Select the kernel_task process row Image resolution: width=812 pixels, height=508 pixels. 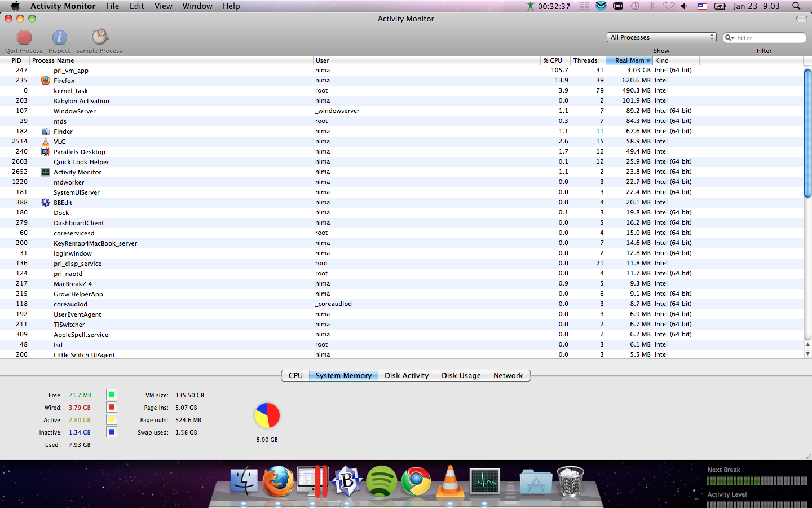click(x=401, y=91)
